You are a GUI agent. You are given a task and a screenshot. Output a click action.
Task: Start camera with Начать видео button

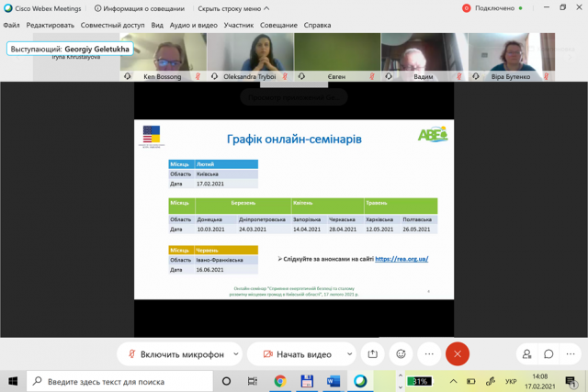pos(297,354)
